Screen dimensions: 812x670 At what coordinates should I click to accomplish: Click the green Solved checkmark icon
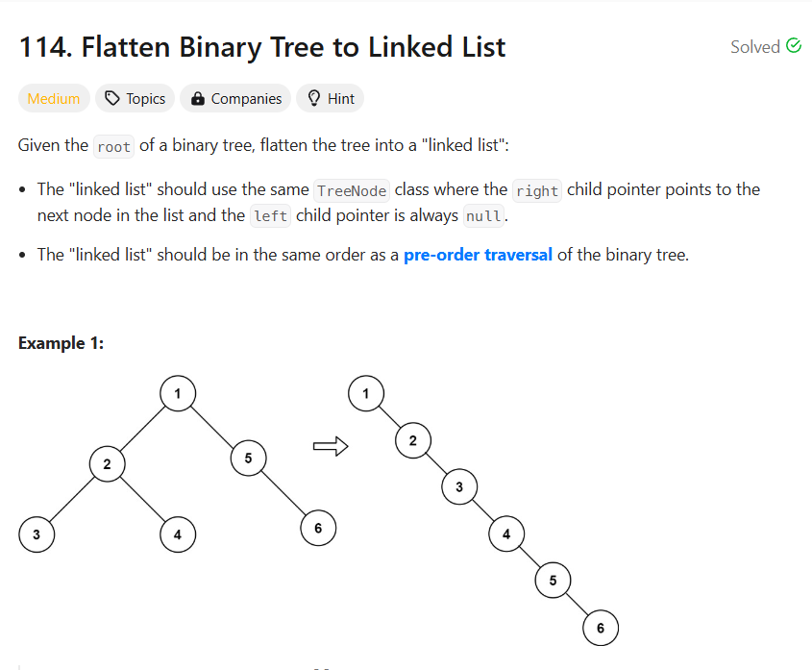(794, 46)
